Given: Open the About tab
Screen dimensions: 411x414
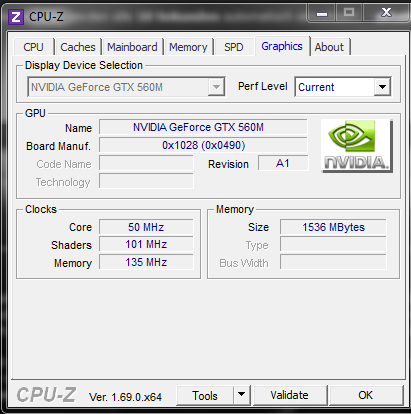Looking at the screenshot, I should 329,47.
